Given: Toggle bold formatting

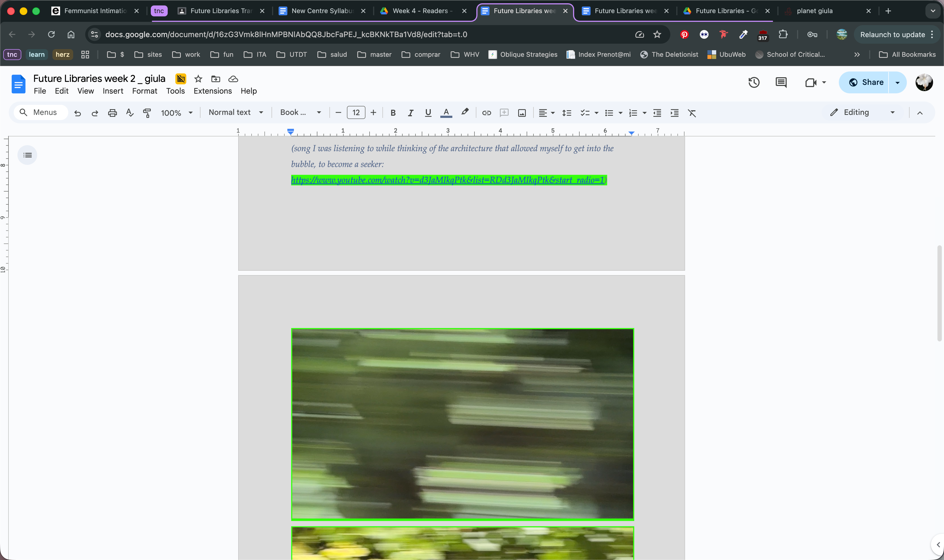Looking at the screenshot, I should 393,112.
